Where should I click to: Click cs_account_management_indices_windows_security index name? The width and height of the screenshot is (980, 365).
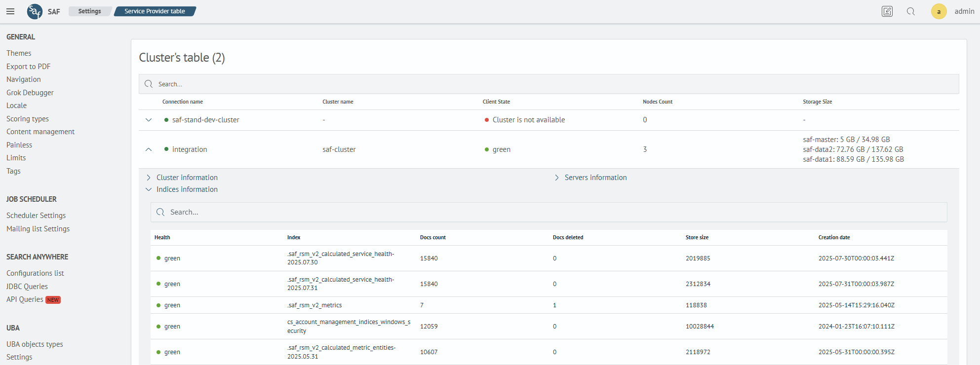pyautogui.click(x=349, y=327)
